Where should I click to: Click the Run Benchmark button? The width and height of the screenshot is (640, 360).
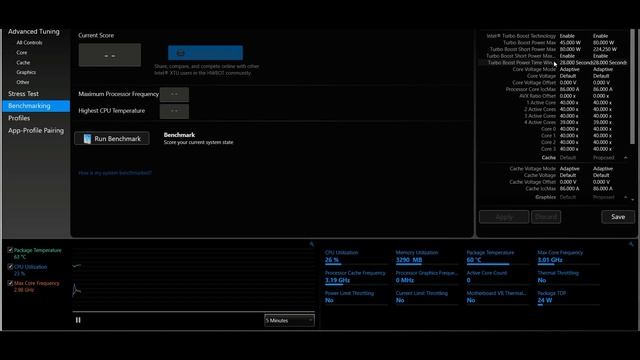[x=111, y=138]
